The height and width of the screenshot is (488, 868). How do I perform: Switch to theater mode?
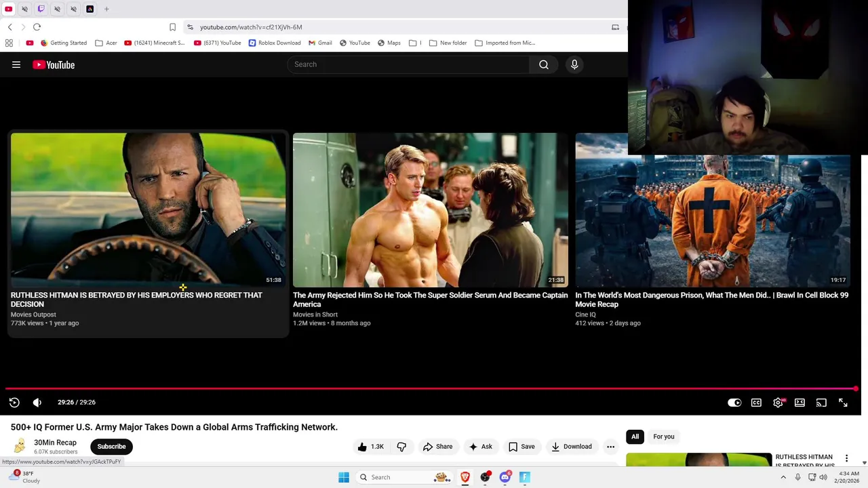tap(800, 403)
